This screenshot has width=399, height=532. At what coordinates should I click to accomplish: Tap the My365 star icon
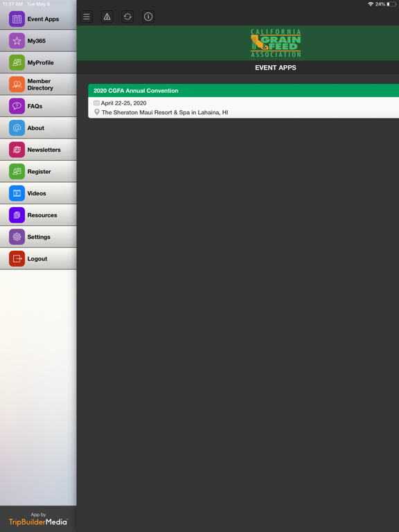[x=17, y=41]
